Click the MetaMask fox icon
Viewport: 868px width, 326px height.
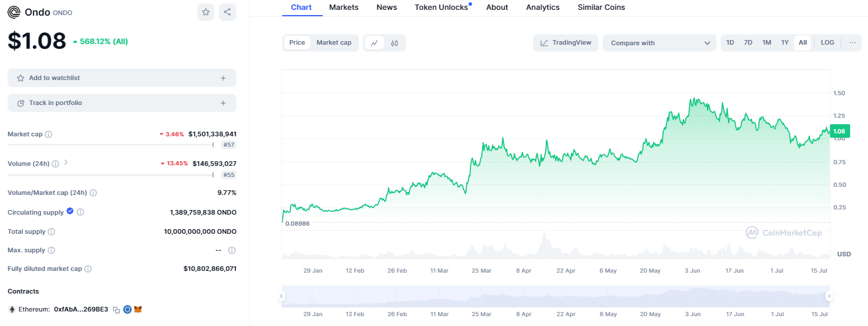138,310
